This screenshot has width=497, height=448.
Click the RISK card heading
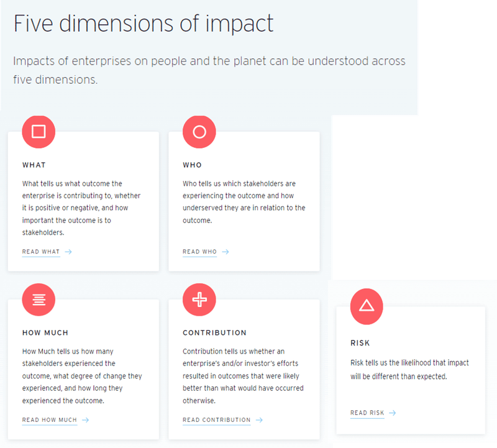(x=360, y=343)
